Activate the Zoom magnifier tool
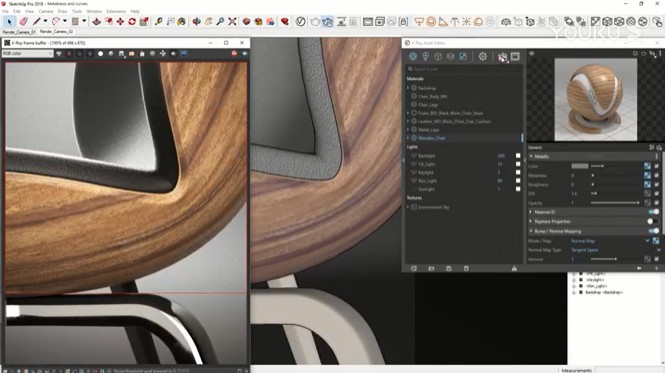 220,21
